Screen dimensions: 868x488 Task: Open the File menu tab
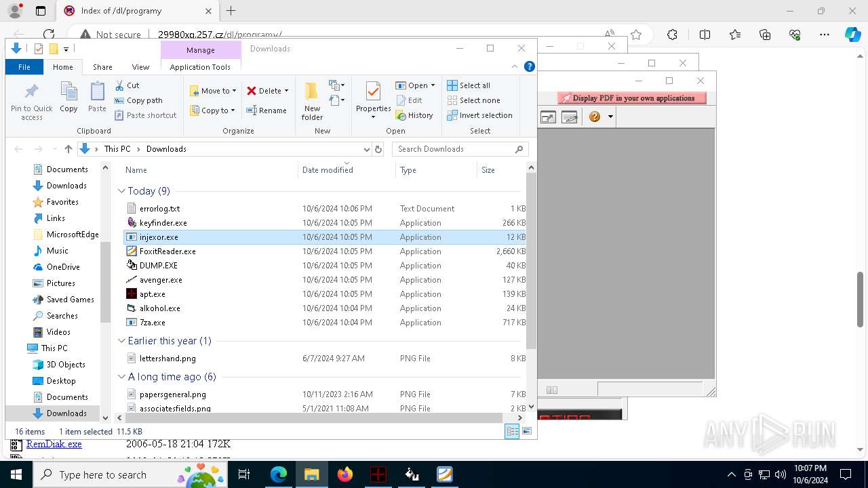click(24, 67)
